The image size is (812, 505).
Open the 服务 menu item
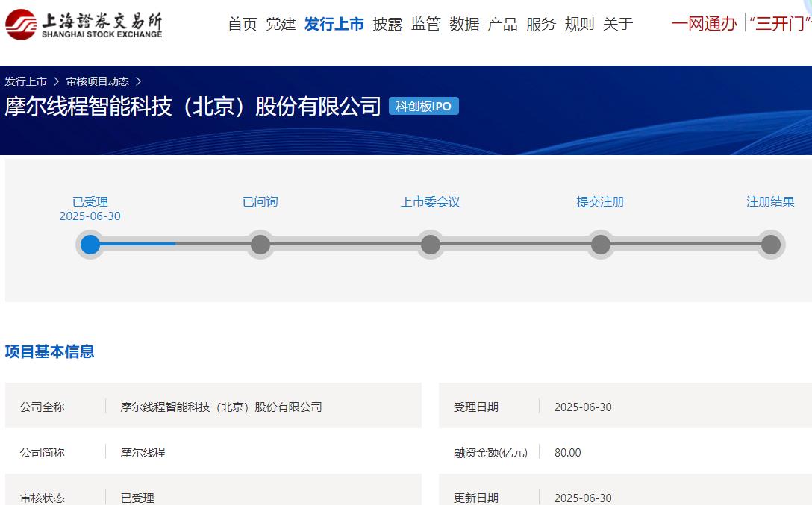click(x=540, y=24)
